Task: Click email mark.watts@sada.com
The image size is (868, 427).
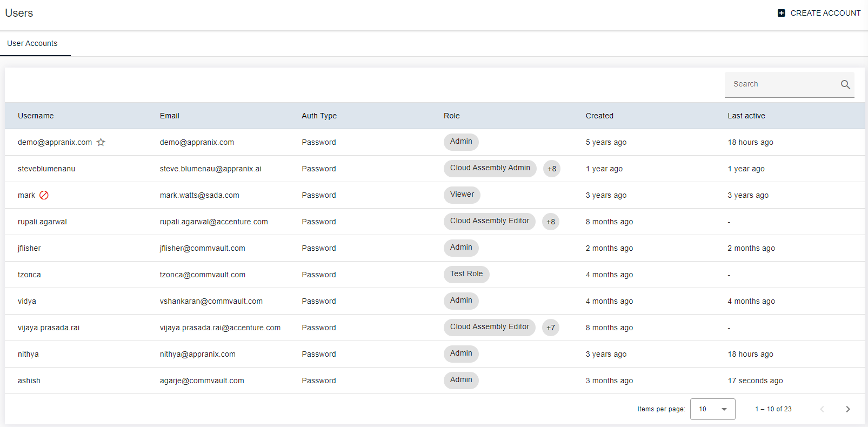Action: pos(199,195)
